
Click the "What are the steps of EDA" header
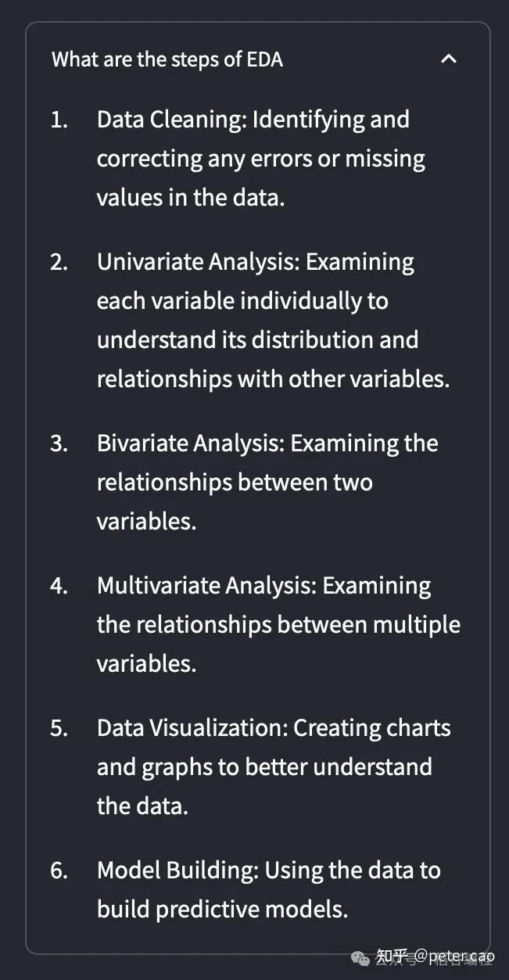coord(167,59)
